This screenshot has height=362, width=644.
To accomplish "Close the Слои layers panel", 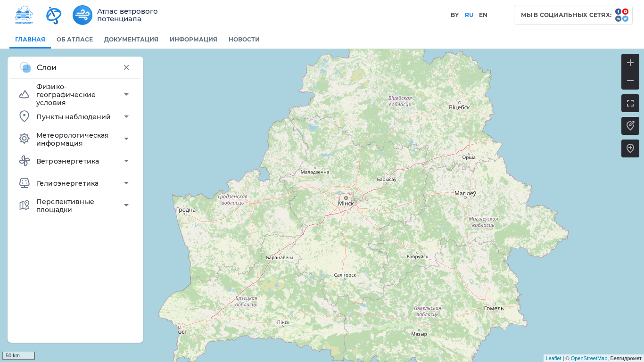I will click(126, 67).
